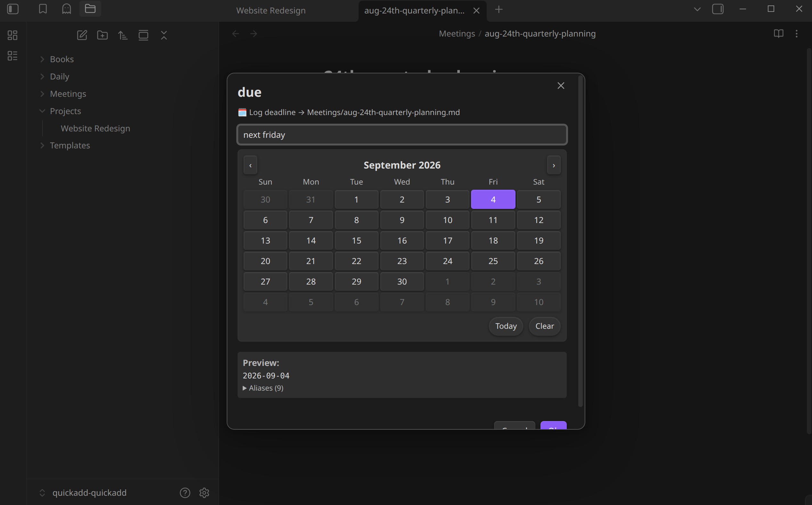Collapse all folders icon
The image size is (812, 505).
point(164,35)
